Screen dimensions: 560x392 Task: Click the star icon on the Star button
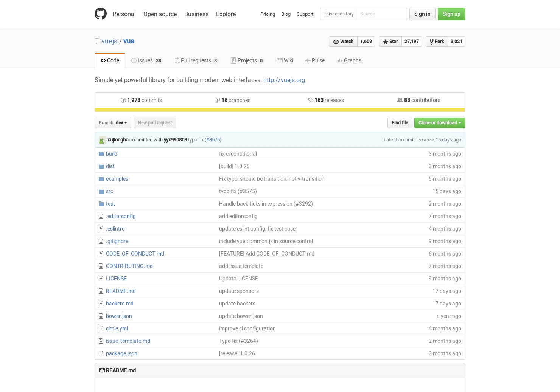386,42
